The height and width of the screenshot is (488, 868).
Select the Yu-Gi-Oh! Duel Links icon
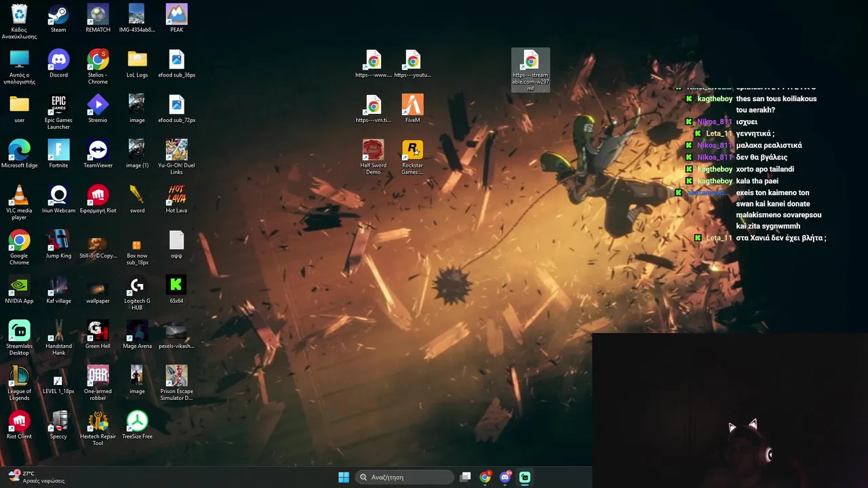pyautogui.click(x=176, y=157)
